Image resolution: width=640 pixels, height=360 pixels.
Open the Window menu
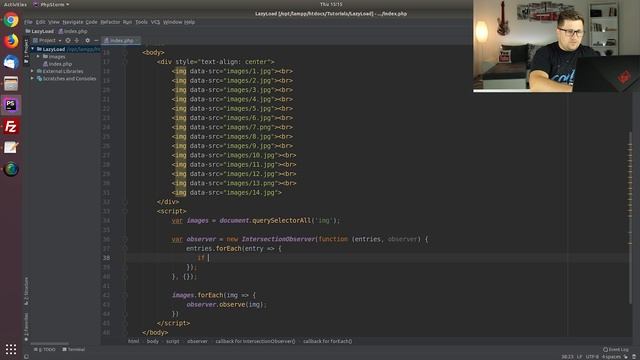(172, 22)
